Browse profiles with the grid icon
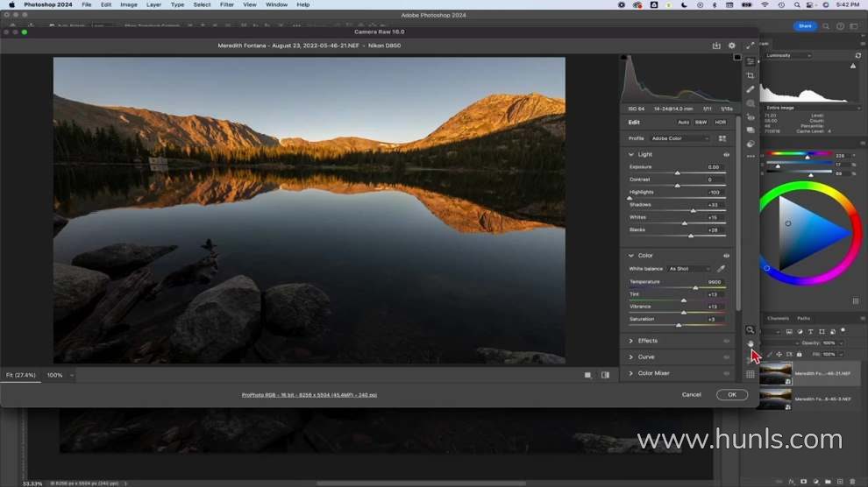868x487 pixels. (x=722, y=138)
